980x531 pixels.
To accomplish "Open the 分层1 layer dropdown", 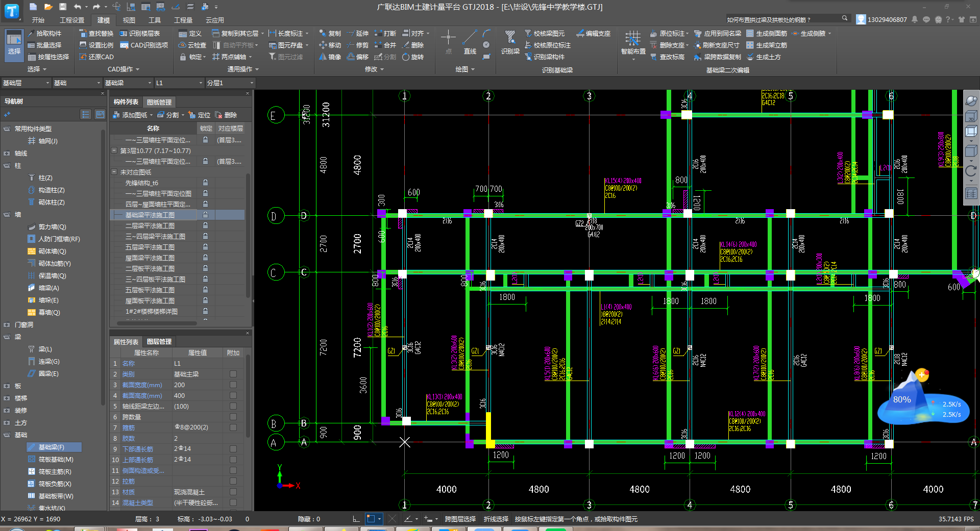I will [x=230, y=83].
